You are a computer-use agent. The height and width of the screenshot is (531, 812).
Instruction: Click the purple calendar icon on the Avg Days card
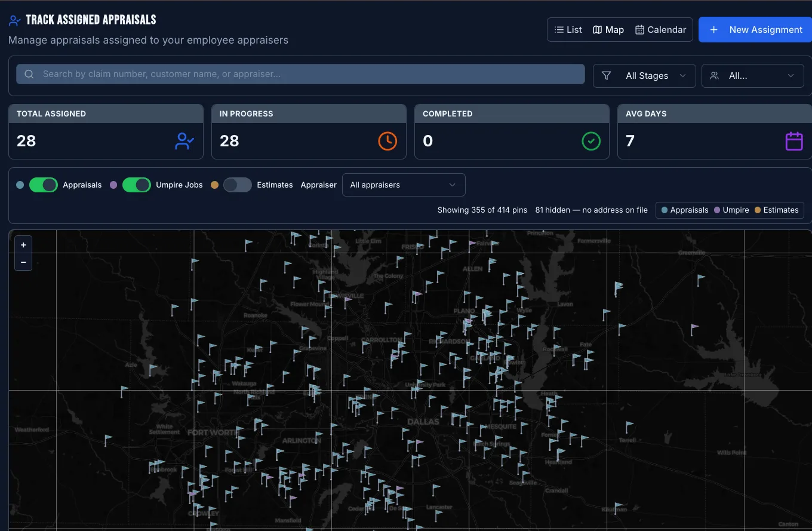794,141
